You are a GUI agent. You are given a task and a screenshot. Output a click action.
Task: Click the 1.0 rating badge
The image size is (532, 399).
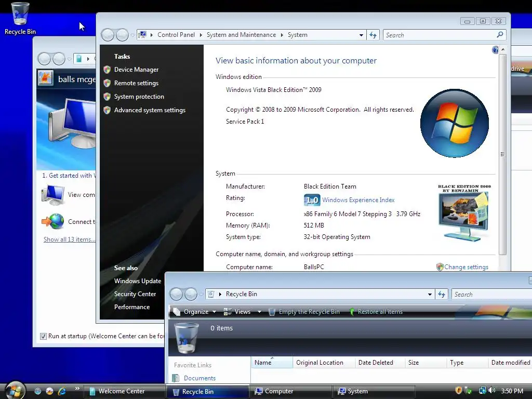click(x=312, y=200)
